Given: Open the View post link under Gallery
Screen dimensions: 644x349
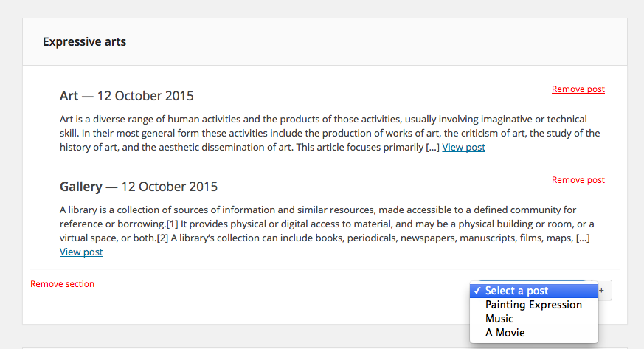Looking at the screenshot, I should coord(81,252).
